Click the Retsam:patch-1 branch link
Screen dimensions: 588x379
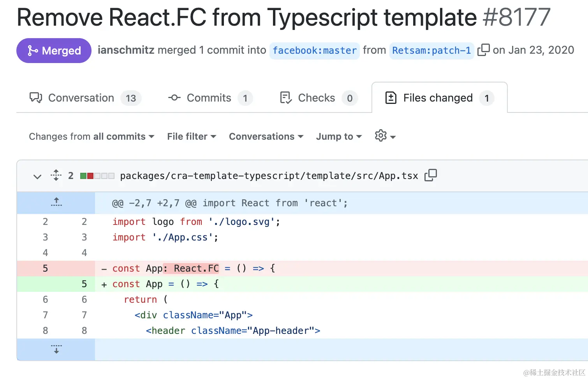coord(431,51)
